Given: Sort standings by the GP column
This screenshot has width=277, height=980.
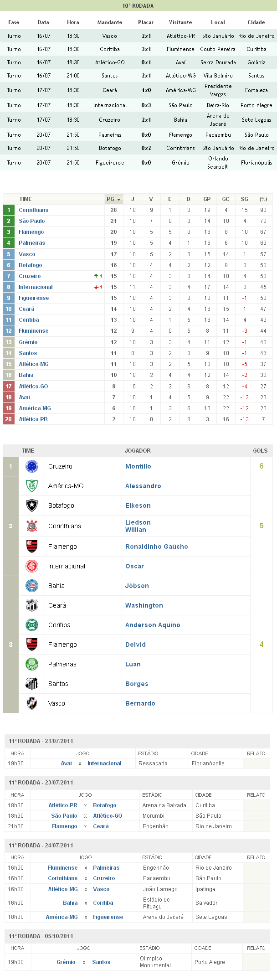Looking at the screenshot, I should [x=207, y=199].
